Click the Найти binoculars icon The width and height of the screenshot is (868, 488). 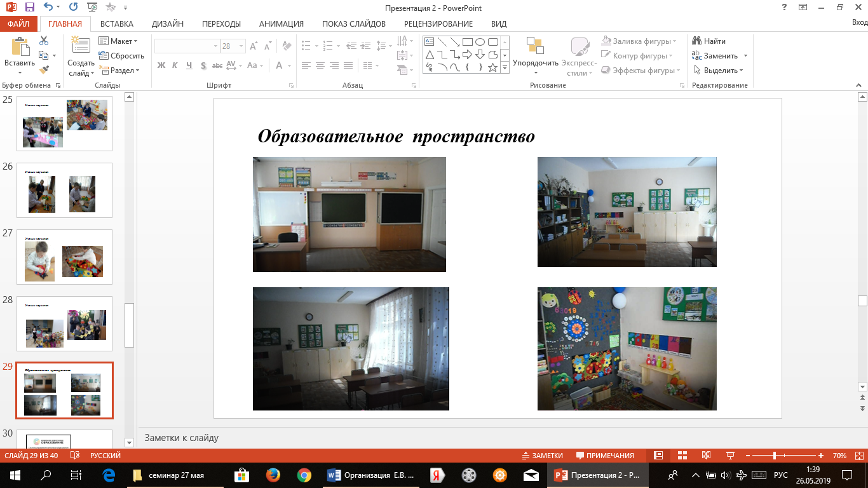(x=697, y=41)
